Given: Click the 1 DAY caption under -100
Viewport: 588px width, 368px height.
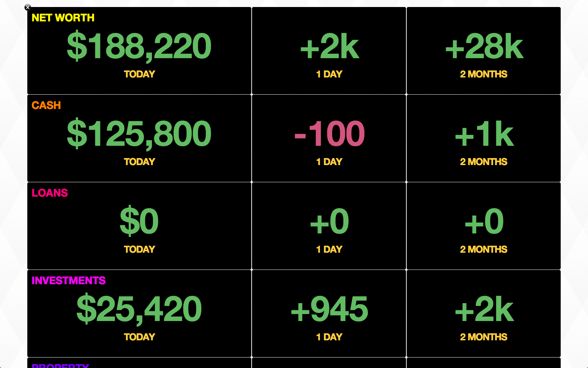Looking at the screenshot, I should [329, 162].
